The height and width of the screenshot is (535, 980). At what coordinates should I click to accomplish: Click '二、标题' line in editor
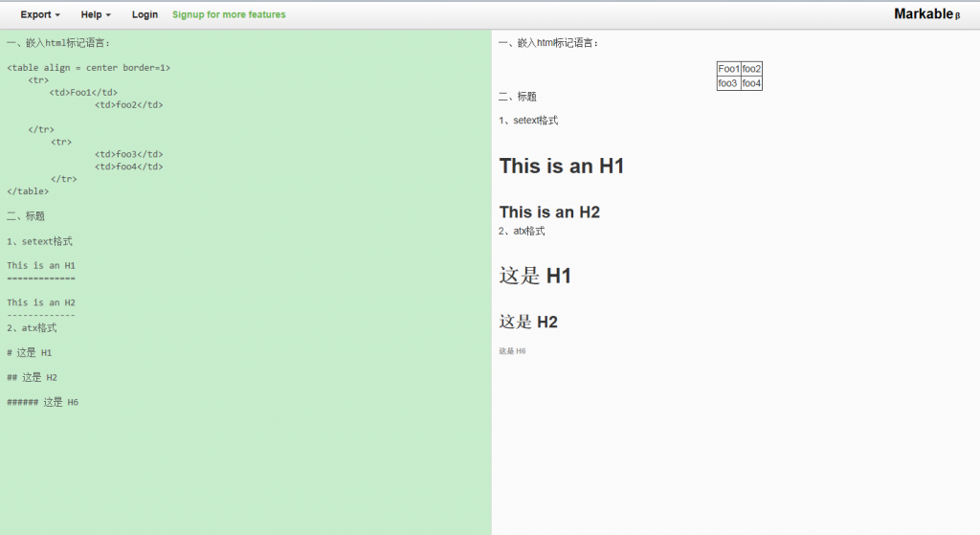[26, 216]
